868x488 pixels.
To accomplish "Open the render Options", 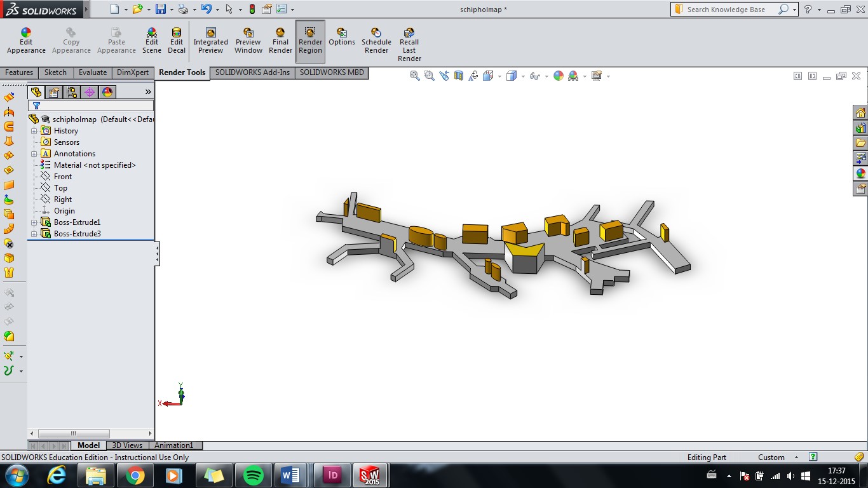I will point(342,37).
